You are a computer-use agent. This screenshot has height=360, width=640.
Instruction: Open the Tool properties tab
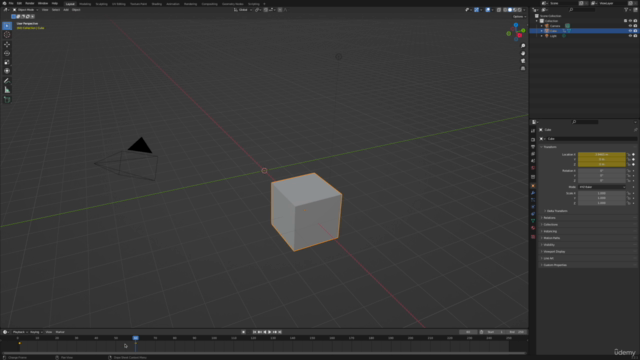click(x=533, y=131)
